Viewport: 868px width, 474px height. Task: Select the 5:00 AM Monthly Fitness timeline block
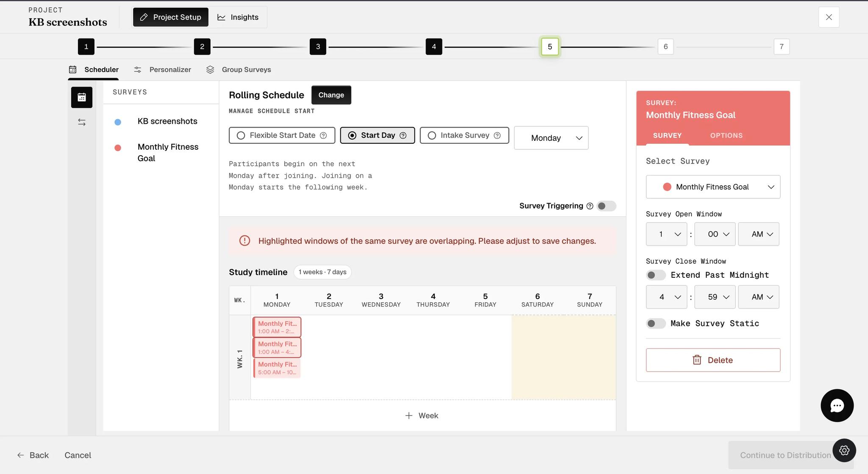pyautogui.click(x=277, y=368)
